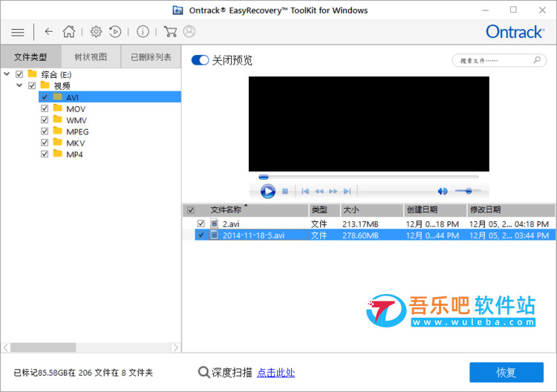Collapse the 综合 (E:) tree node
The height and width of the screenshot is (392, 557).
point(7,74)
